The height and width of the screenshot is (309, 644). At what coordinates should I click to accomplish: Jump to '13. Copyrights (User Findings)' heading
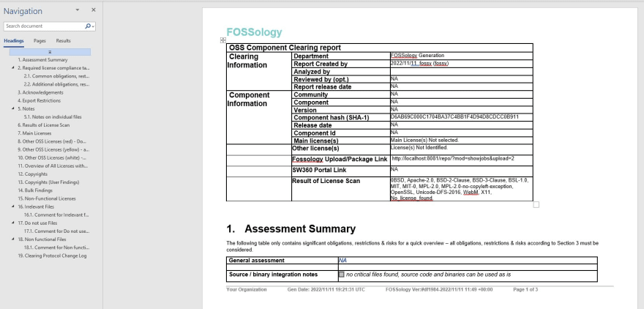tap(48, 182)
